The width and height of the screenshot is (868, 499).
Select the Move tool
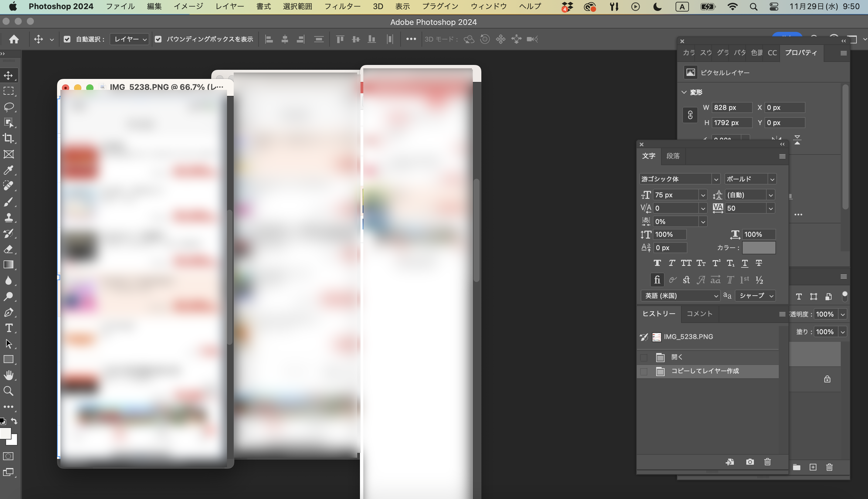click(8, 75)
